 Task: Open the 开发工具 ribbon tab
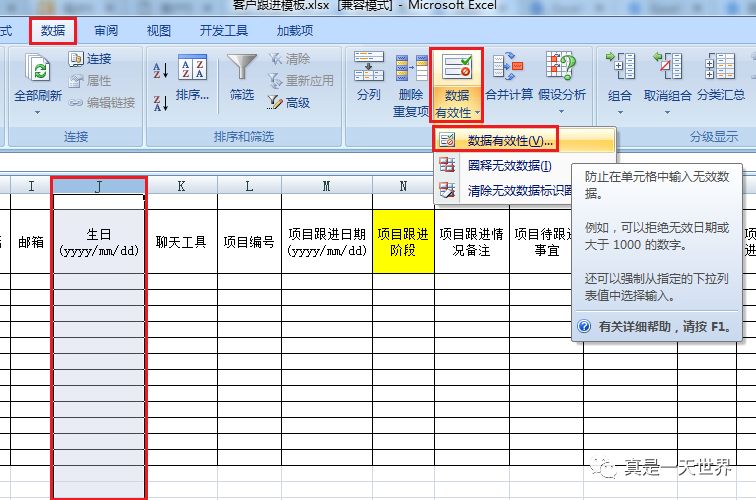223,31
